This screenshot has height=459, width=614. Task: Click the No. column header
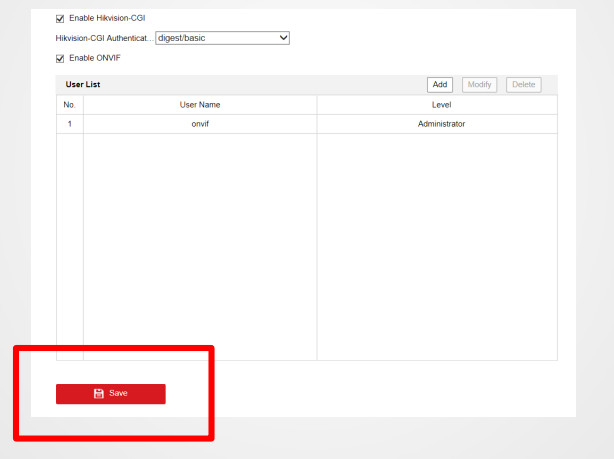[69, 105]
